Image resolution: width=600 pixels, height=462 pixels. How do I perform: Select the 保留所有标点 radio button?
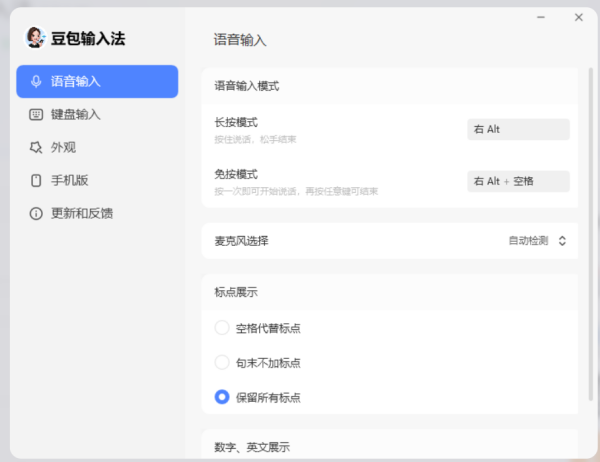coord(222,397)
